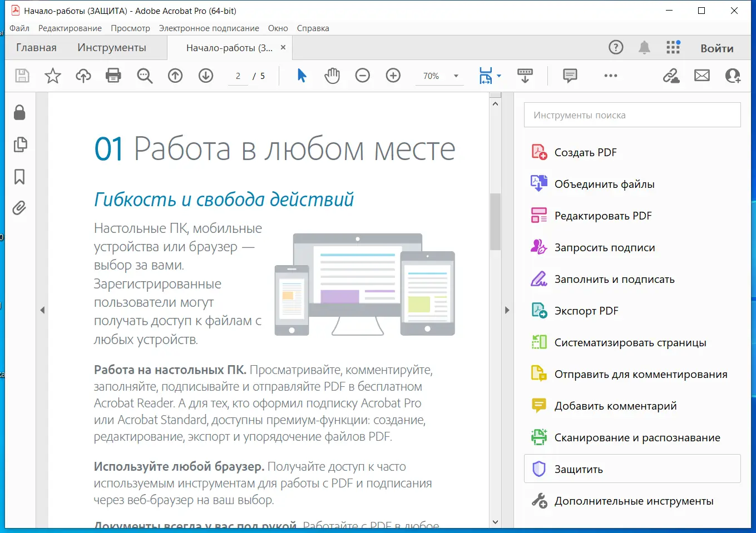Open the Bookmarks panel
This screenshot has height=533, width=756.
point(20,176)
